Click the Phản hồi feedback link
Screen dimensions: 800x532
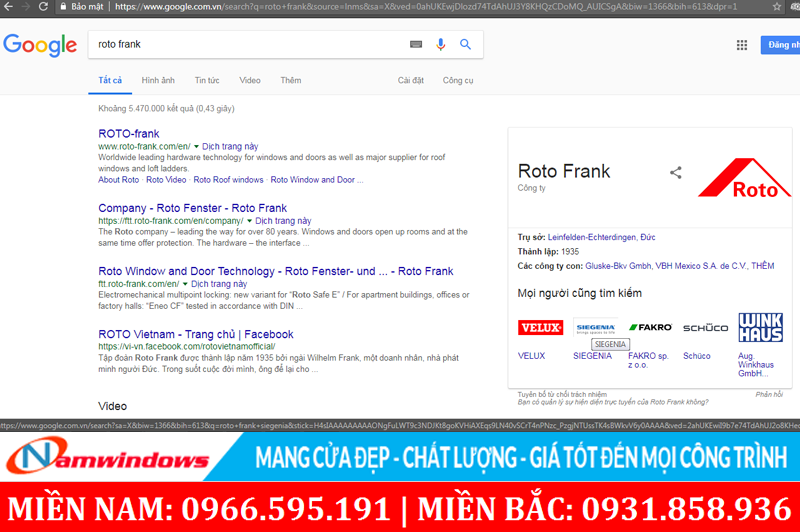769,394
